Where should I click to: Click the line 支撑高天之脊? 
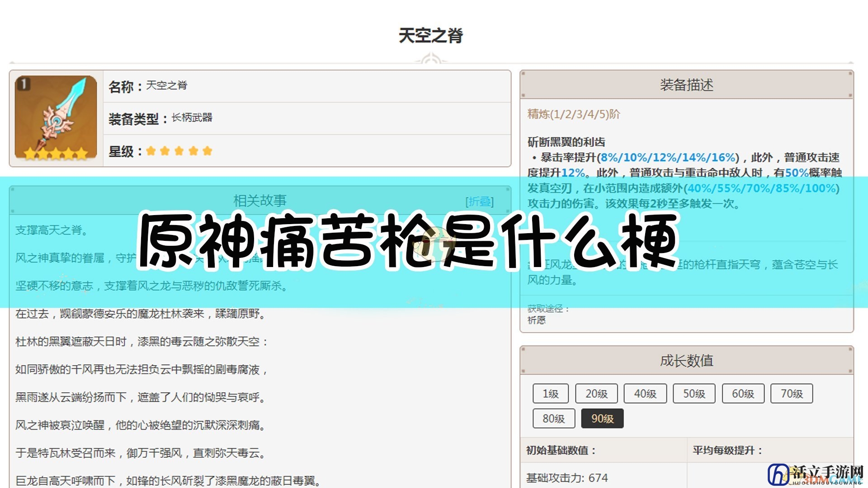[52, 230]
